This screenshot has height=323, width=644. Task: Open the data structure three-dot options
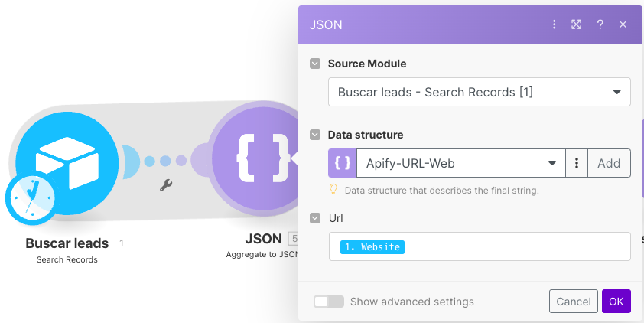click(576, 163)
